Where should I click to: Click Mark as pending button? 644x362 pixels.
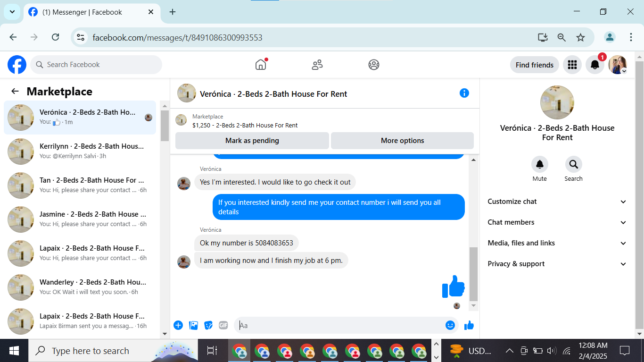[x=252, y=141]
